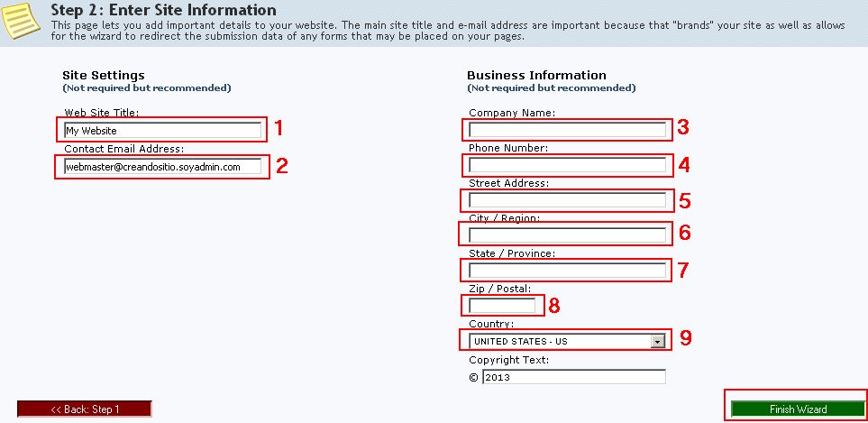Click the green Finish Wizard button
Image resolution: width=868 pixels, height=423 pixels.
(798, 409)
